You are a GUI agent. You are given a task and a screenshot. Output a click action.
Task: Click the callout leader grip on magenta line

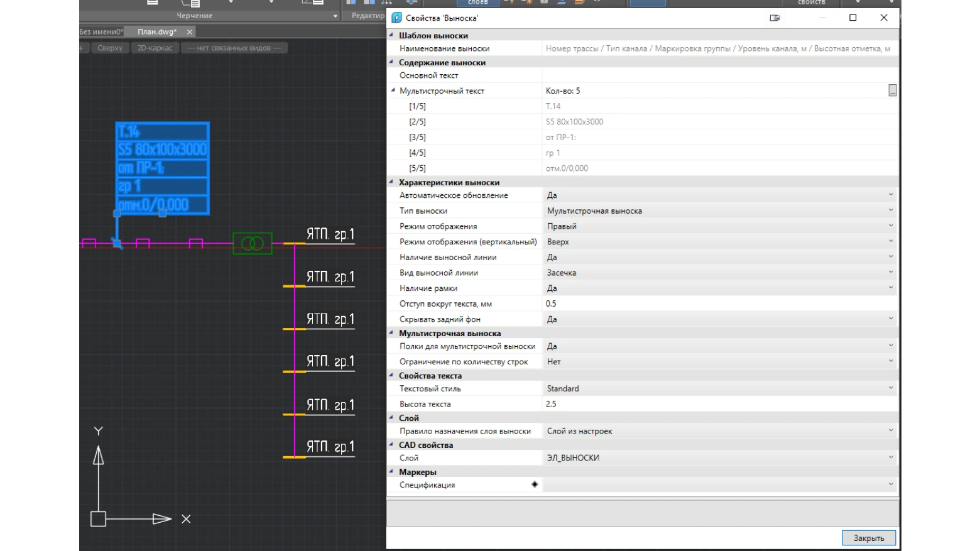(x=117, y=243)
